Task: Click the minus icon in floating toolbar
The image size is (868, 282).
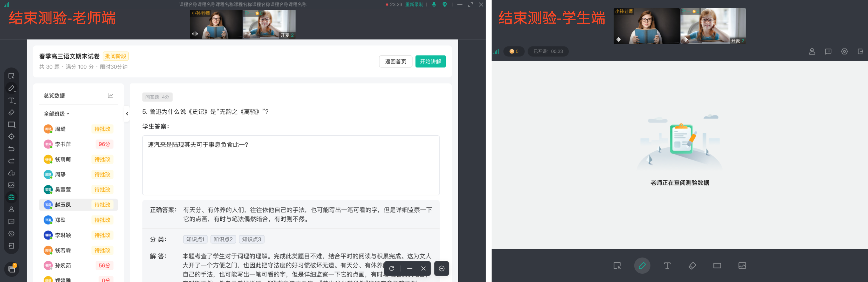Action: 410,269
